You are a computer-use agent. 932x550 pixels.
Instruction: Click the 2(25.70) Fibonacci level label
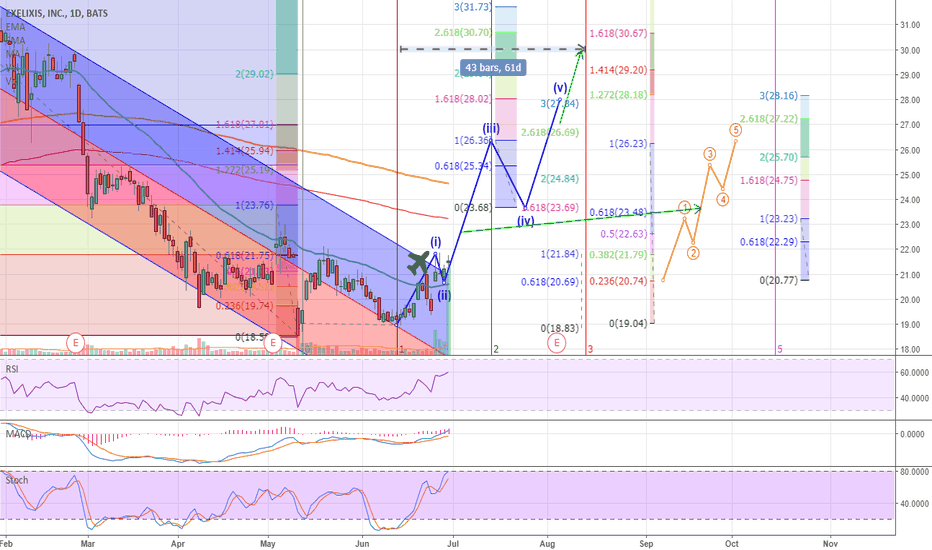pyautogui.click(x=779, y=158)
